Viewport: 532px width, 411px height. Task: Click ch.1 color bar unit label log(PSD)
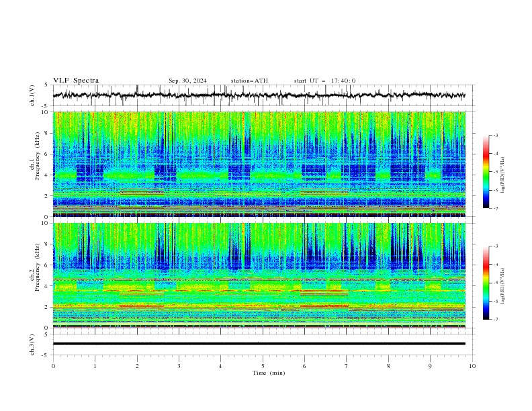coord(503,175)
